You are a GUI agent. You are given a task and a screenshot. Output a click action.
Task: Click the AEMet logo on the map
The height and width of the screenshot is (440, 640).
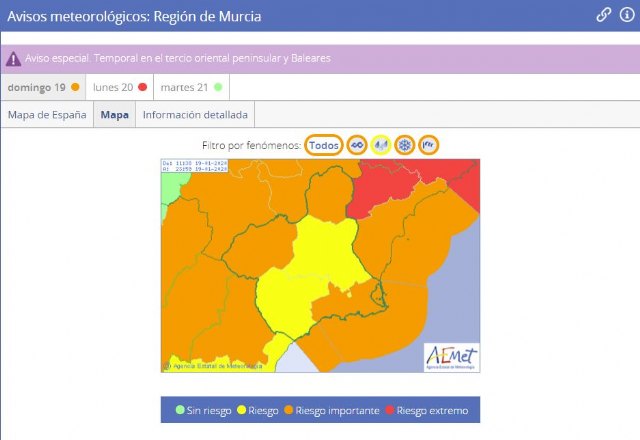pyautogui.click(x=451, y=357)
